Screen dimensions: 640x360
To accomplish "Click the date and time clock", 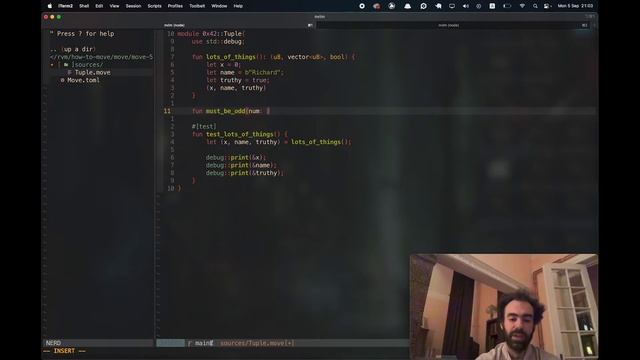I will pos(575,6).
